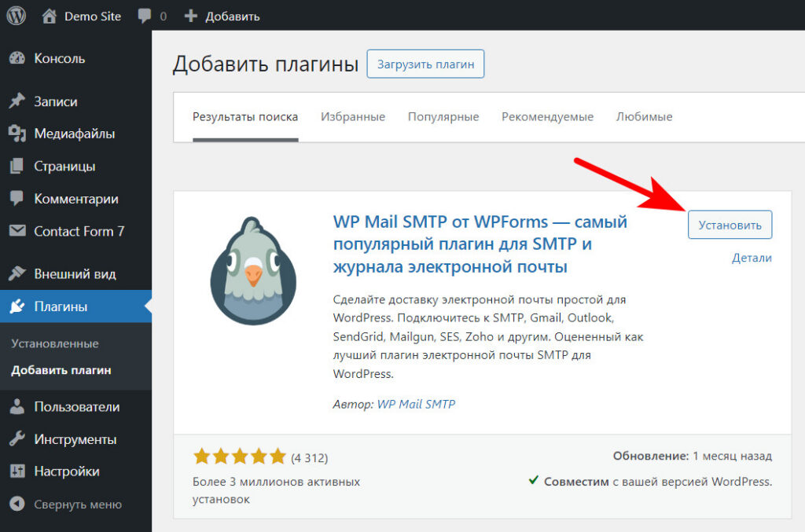Click the Пользователи person icon
The width and height of the screenshot is (805, 532).
click(x=17, y=406)
